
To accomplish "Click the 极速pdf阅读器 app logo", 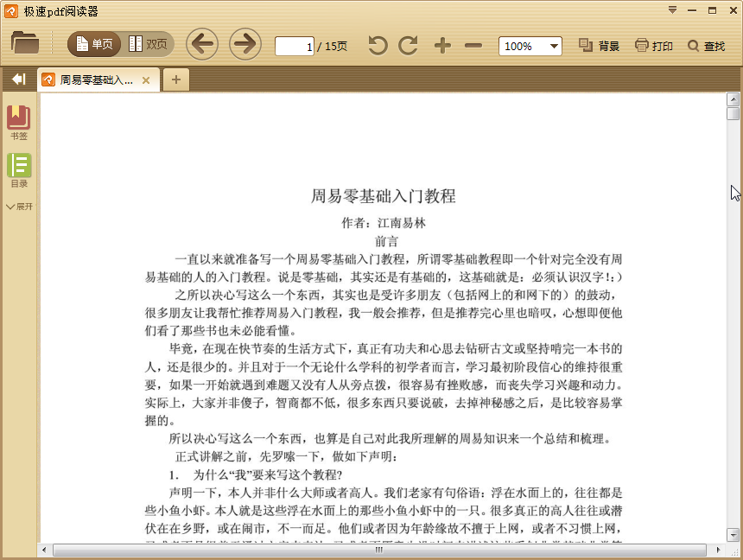I will 11,11.
